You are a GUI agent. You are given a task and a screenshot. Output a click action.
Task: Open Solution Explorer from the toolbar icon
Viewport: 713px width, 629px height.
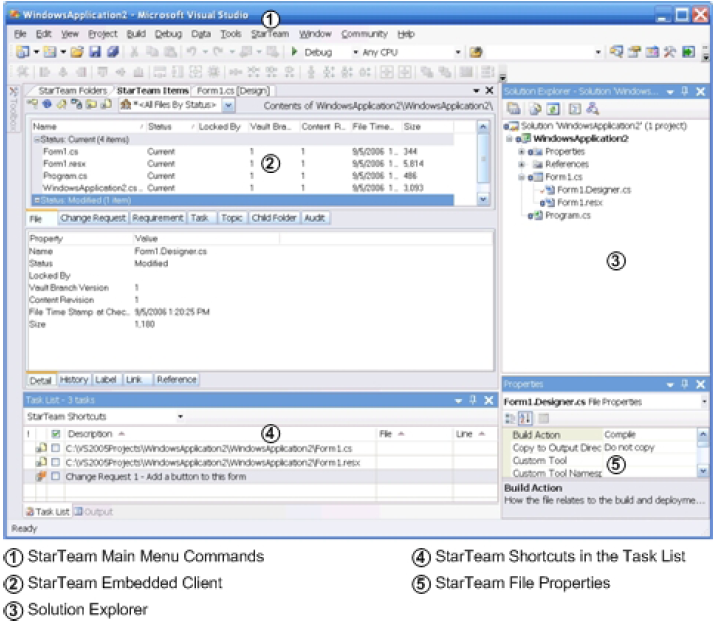coord(617,52)
